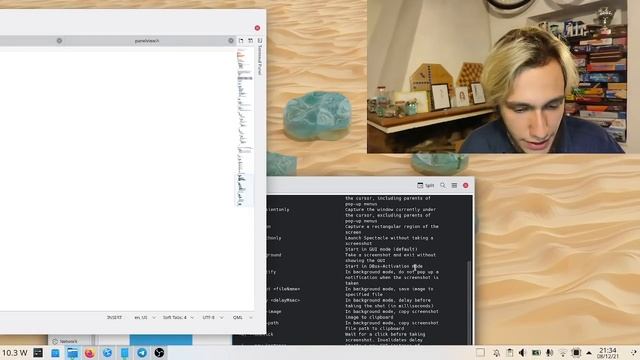The width and height of the screenshot is (640, 360).
Task: Open the file manager icon in taskbar
Action: (72, 353)
